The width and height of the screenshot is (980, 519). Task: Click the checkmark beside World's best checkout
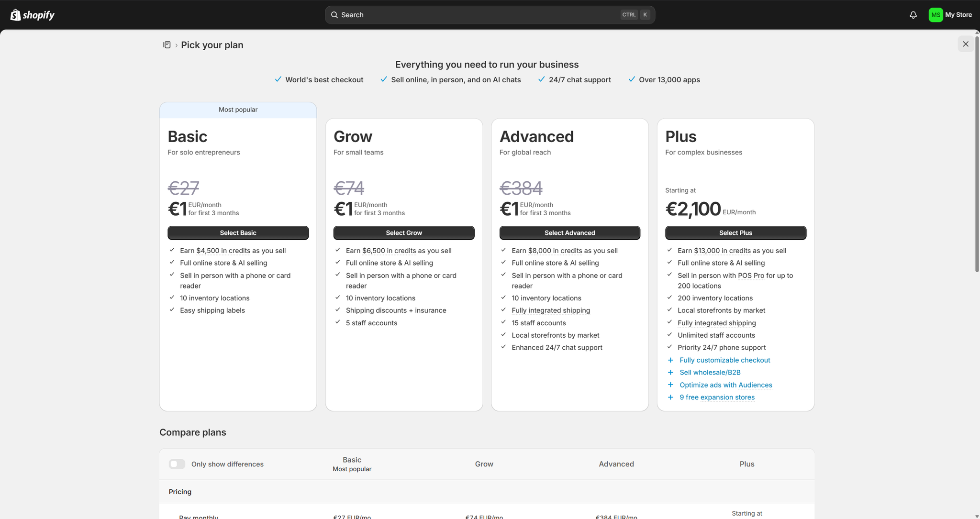tap(278, 79)
